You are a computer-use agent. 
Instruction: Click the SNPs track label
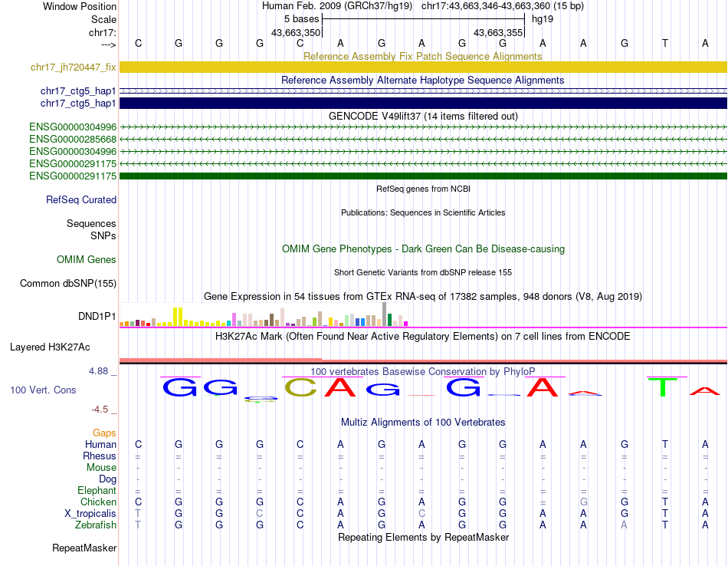coord(103,235)
